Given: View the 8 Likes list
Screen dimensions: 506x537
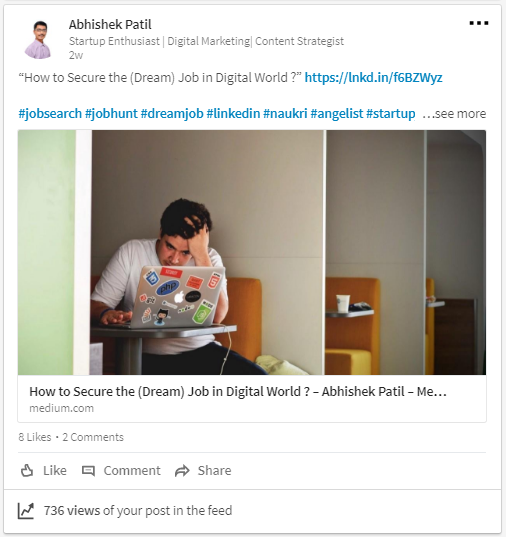Looking at the screenshot, I should pos(35,437).
